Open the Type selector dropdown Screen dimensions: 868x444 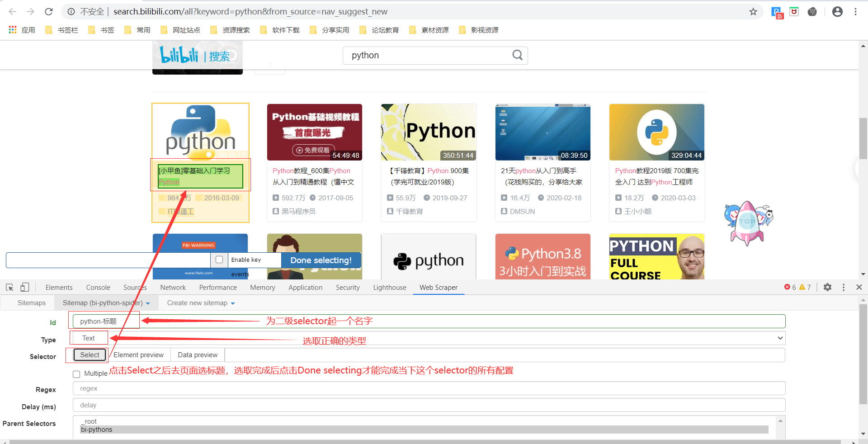(428, 338)
